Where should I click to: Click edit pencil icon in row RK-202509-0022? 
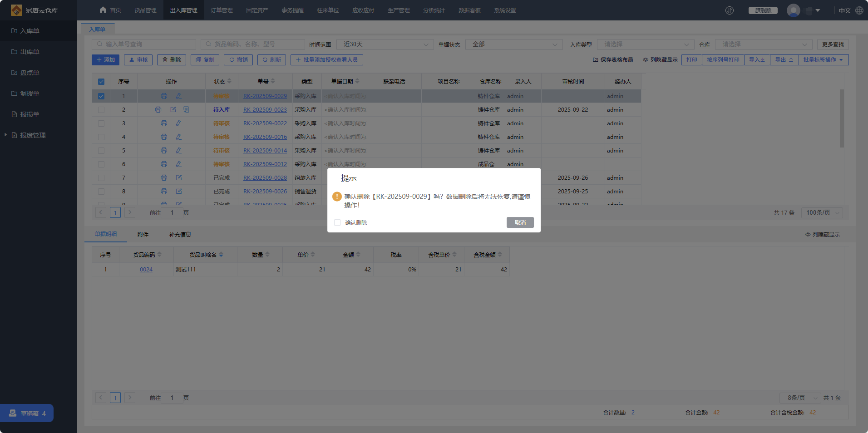(179, 123)
